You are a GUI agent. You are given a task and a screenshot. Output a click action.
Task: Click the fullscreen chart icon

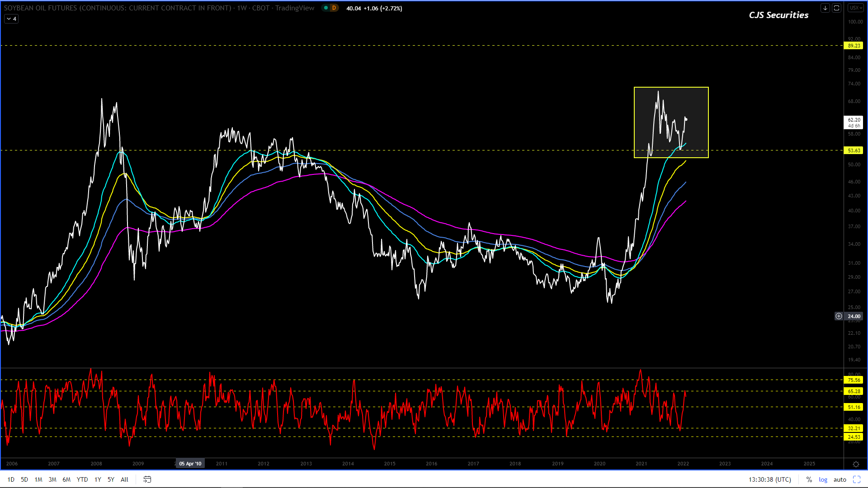[x=836, y=8]
